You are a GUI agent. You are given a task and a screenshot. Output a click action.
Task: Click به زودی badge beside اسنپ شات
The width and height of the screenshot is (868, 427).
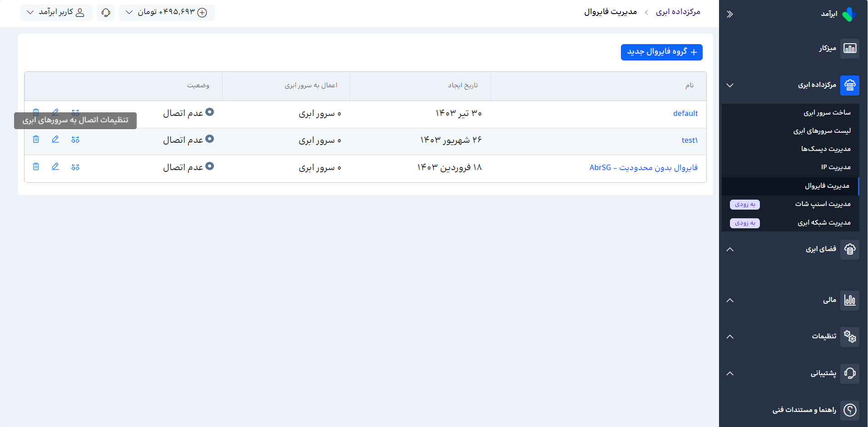click(745, 205)
